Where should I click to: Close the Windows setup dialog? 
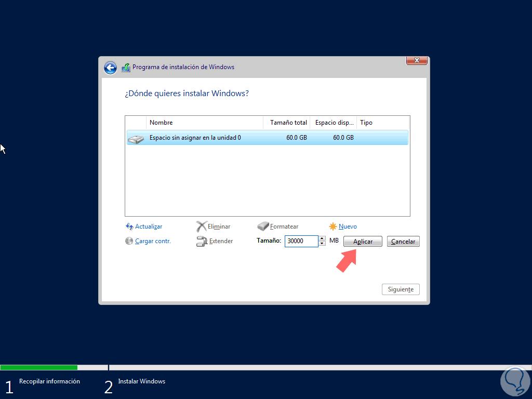pos(417,60)
